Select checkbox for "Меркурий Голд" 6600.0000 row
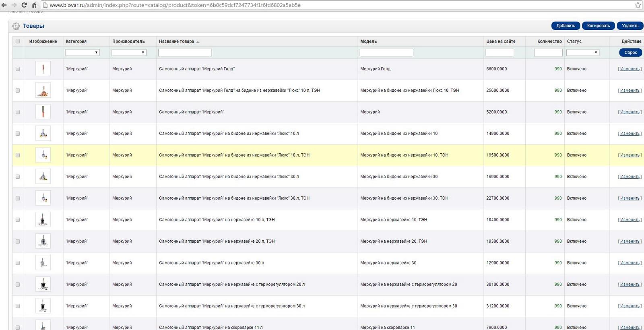Screen dimensions: 644x330 18,69
